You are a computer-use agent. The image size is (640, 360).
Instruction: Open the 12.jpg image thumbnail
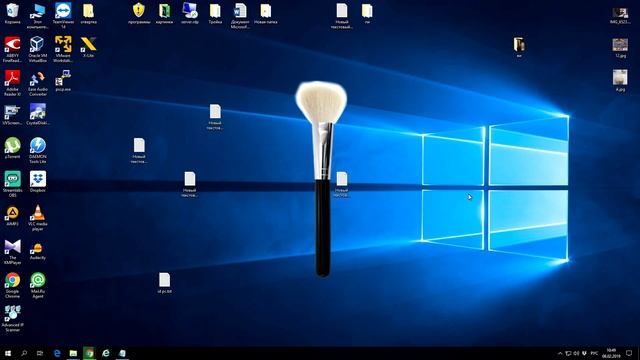pos(620,47)
